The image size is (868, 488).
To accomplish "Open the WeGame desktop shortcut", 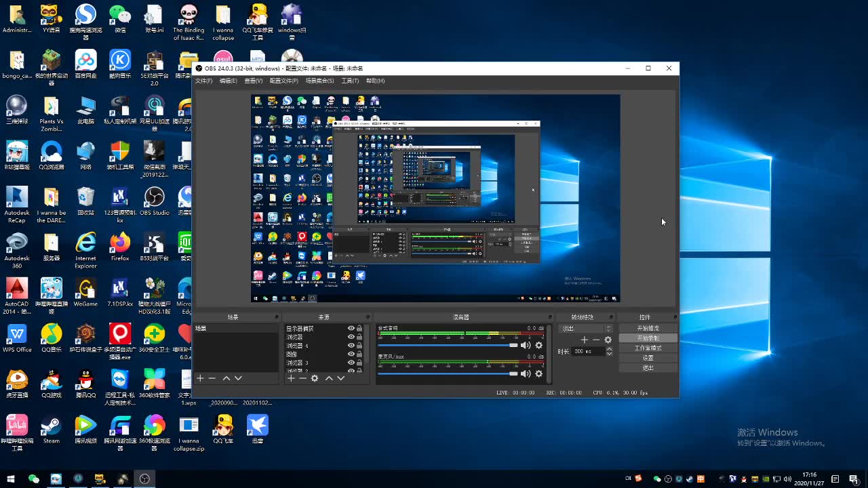I will point(85,293).
